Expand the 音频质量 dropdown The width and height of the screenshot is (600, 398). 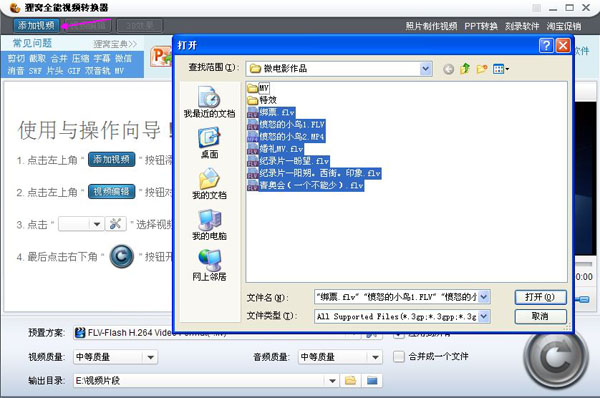(x=375, y=357)
